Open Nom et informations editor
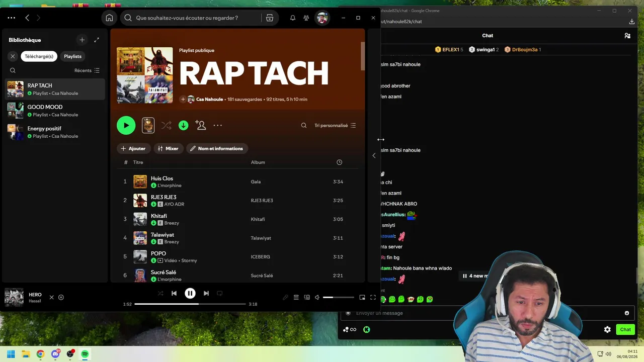This screenshot has height=362, width=644. [x=216, y=148]
